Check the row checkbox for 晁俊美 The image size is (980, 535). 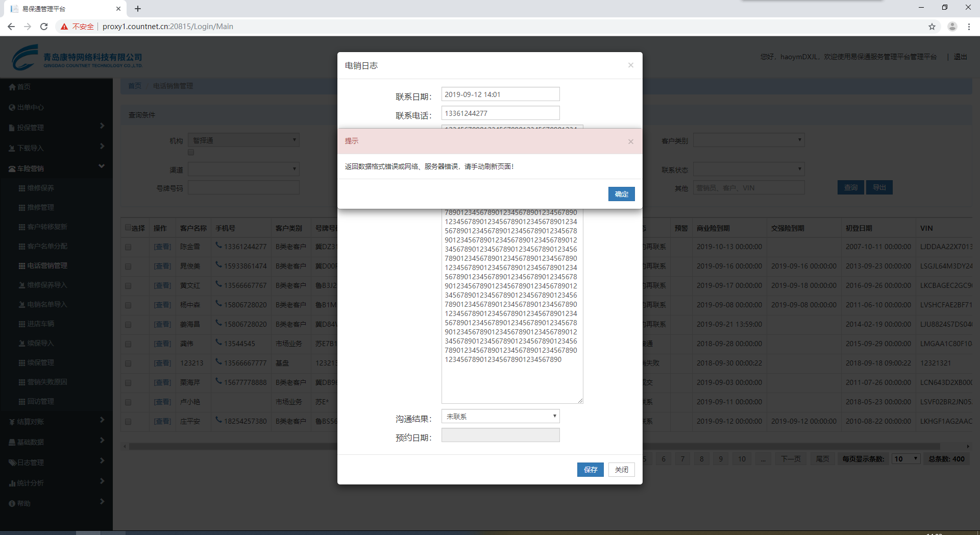[x=128, y=266]
